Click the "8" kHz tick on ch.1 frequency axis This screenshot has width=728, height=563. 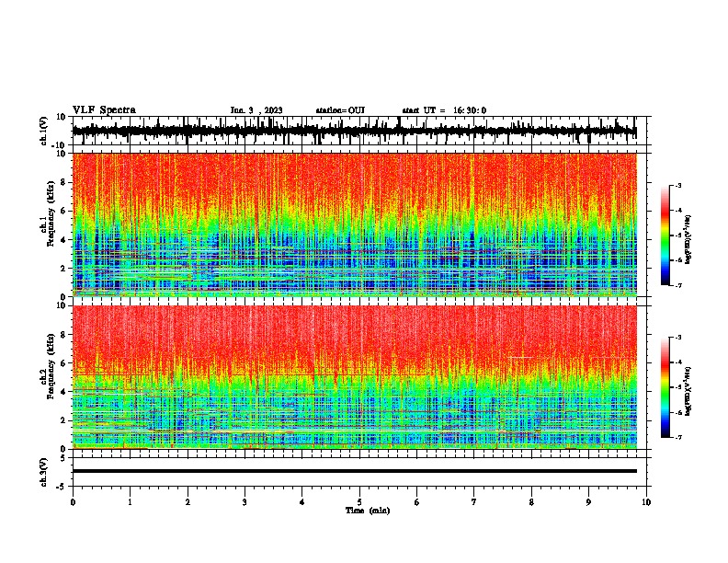[x=64, y=182]
